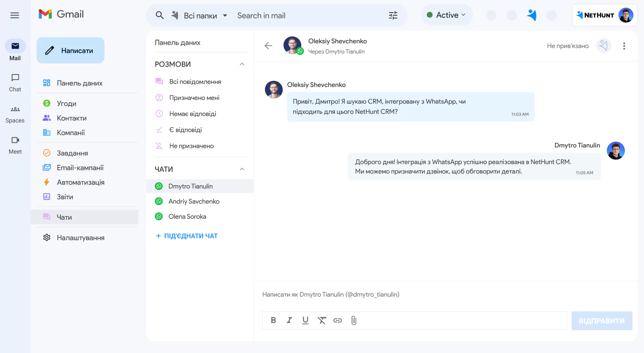Go back with the arrow icon
Viewport: 644px width, 353px height.
[268, 46]
